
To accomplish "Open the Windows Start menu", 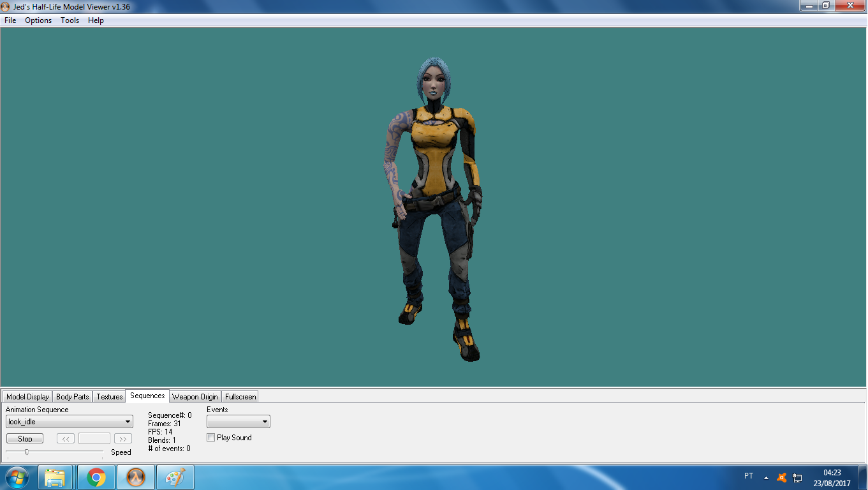I will click(17, 477).
